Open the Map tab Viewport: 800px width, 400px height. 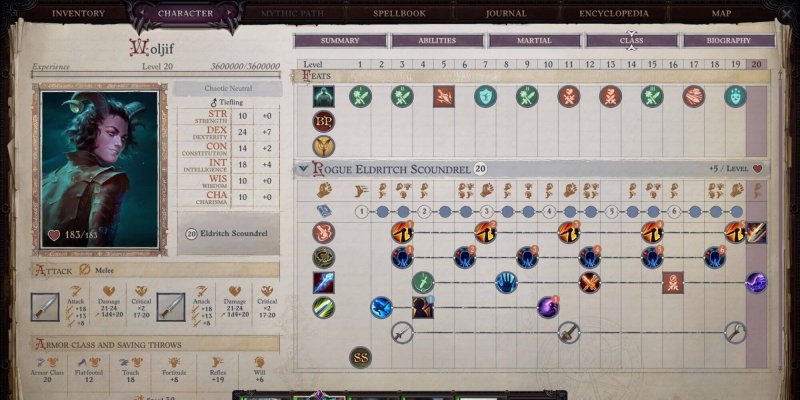click(x=721, y=14)
